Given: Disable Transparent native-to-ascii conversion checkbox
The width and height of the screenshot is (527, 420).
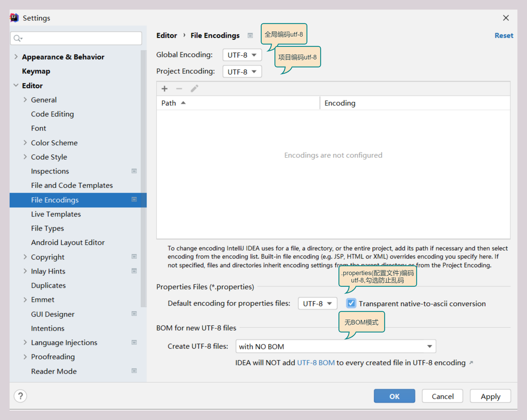Looking at the screenshot, I should point(351,303).
